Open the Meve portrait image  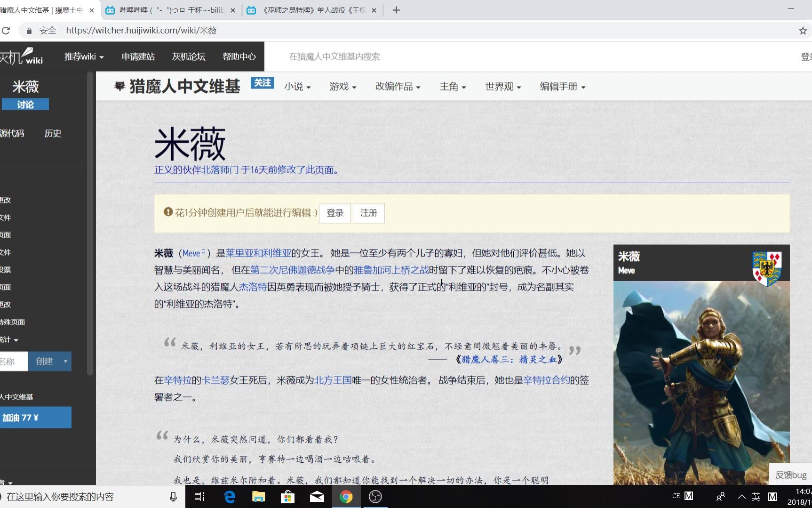click(x=701, y=383)
